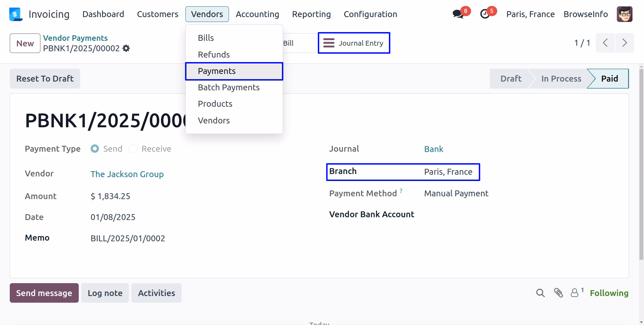Screen dimensions: 644x325
Task: Open the gear actions menu beside PBNK1/2025/00002
Action: (x=126, y=48)
